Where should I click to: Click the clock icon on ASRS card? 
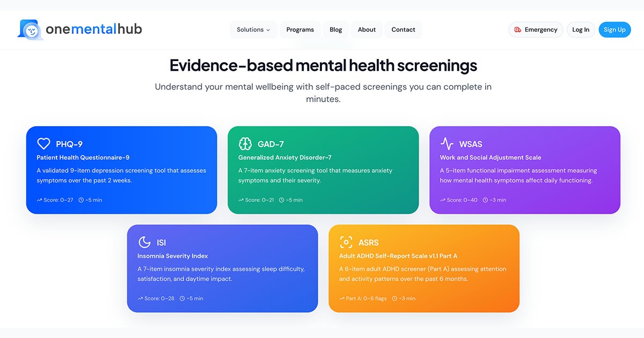point(394,298)
